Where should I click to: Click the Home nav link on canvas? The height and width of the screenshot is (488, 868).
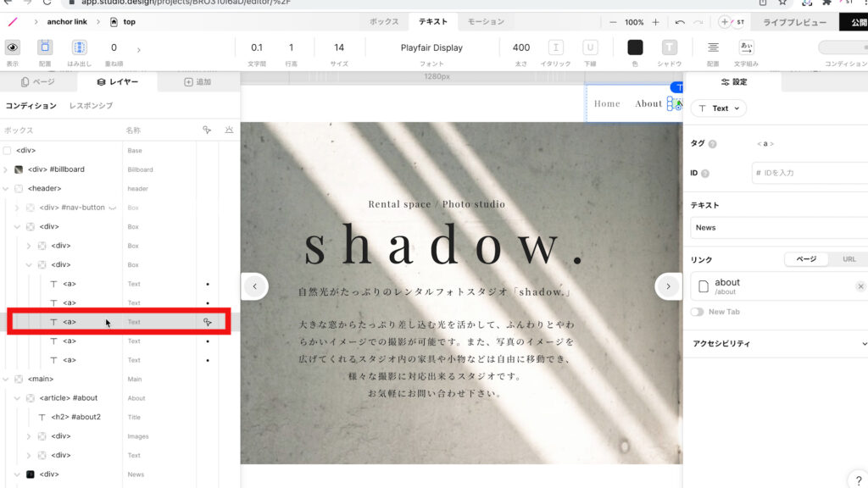[607, 103]
